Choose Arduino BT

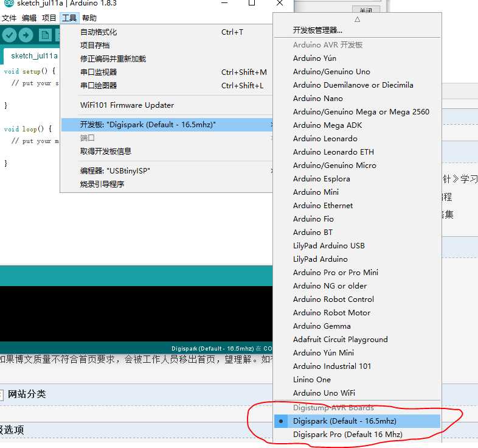357,233
